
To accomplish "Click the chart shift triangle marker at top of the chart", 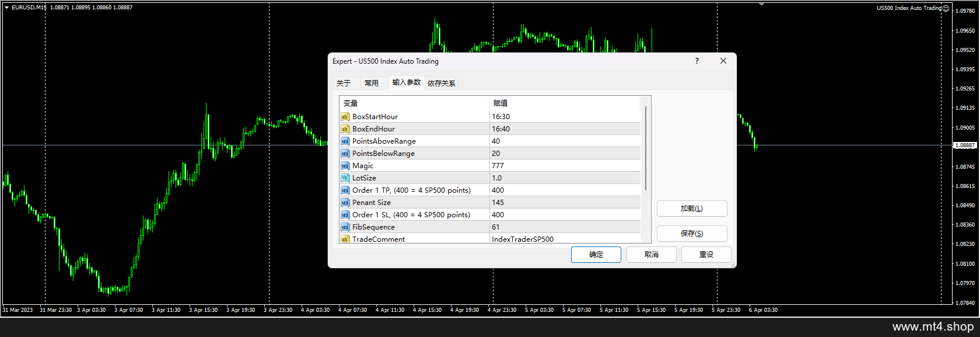I will 761,4.
